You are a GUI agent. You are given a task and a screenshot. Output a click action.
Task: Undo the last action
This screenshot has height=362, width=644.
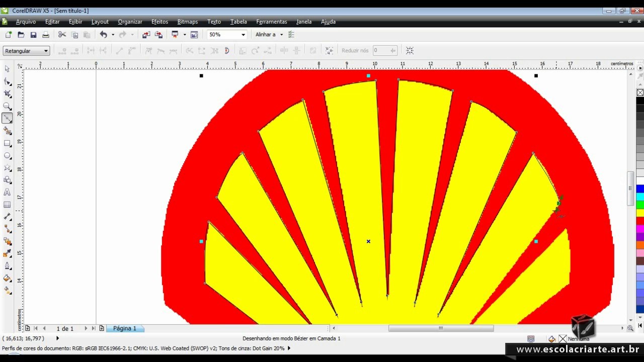pos(104,35)
